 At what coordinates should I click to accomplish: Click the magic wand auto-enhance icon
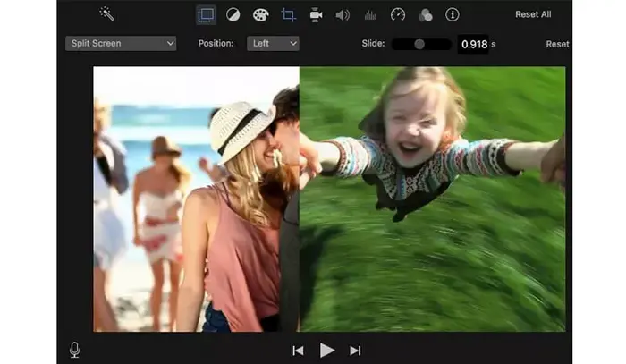pos(106,14)
